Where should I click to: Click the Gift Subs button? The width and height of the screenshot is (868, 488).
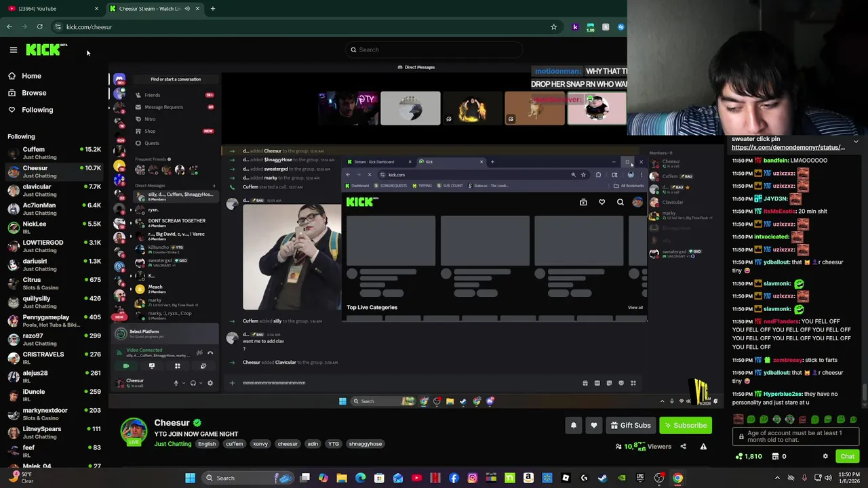point(629,426)
